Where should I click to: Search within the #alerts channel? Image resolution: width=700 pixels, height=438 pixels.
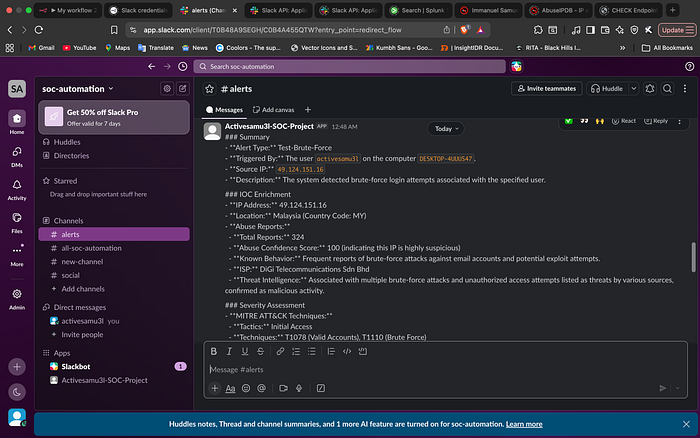(x=667, y=88)
